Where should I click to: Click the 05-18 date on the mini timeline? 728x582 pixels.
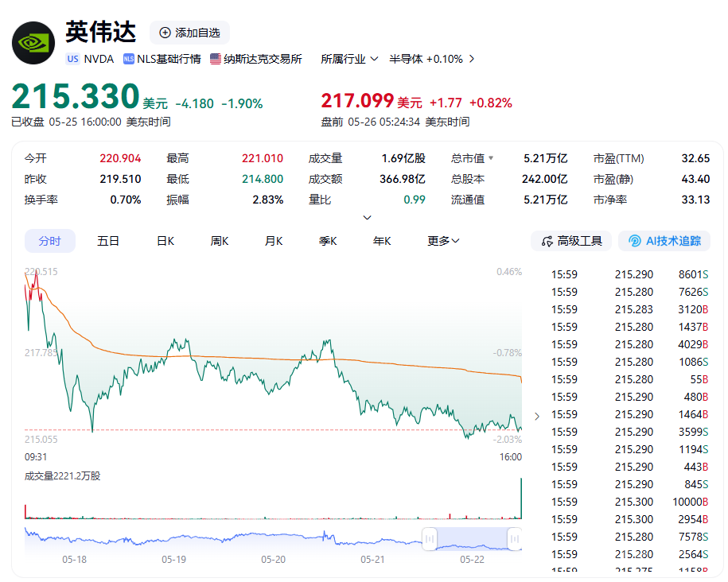pos(74,559)
